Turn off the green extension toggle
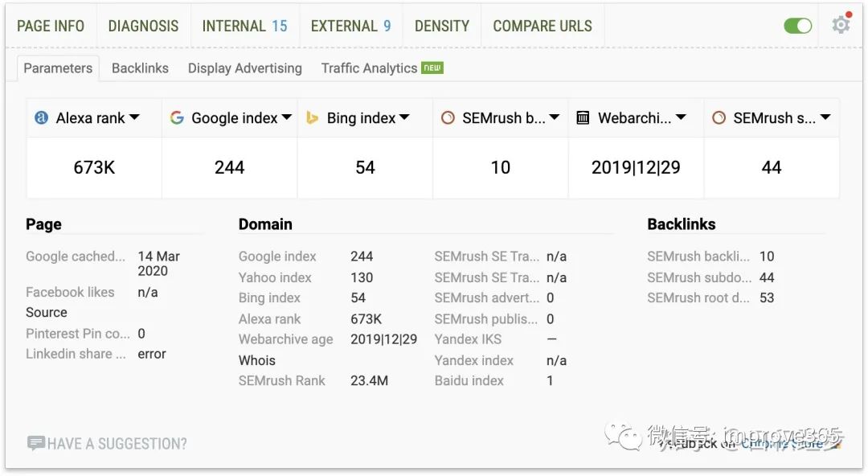868x476 pixels. click(x=798, y=26)
